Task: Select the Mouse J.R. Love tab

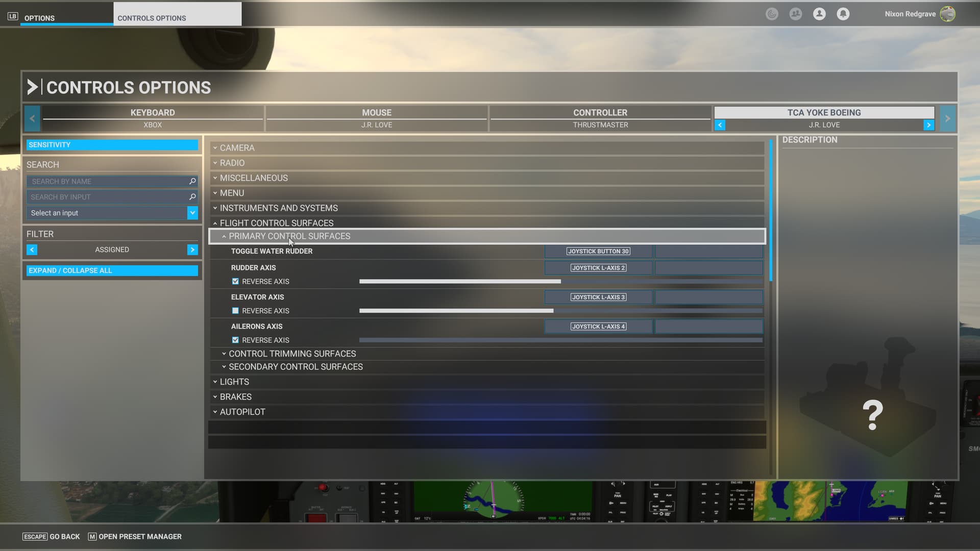Action: (376, 118)
